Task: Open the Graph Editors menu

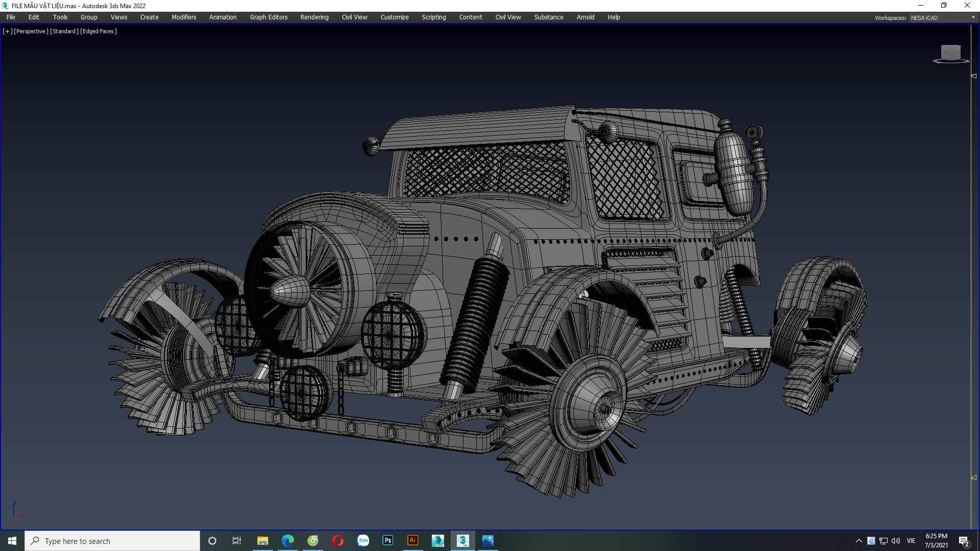Action: [x=268, y=17]
